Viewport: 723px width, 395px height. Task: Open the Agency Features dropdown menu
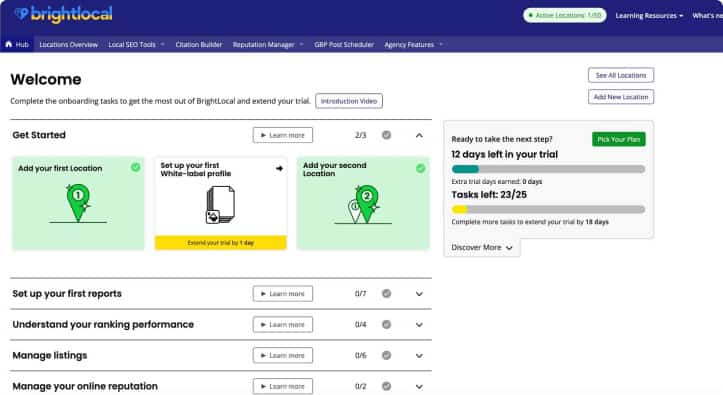[x=414, y=45]
